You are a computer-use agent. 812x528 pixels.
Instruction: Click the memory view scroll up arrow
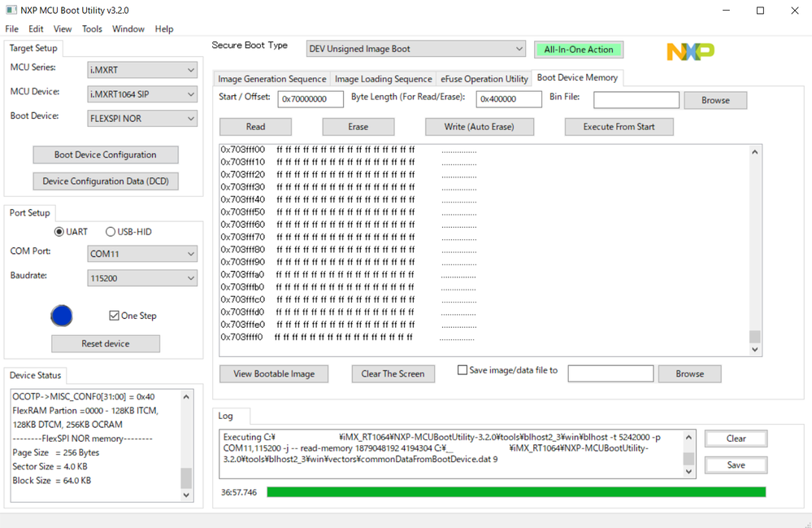click(754, 152)
